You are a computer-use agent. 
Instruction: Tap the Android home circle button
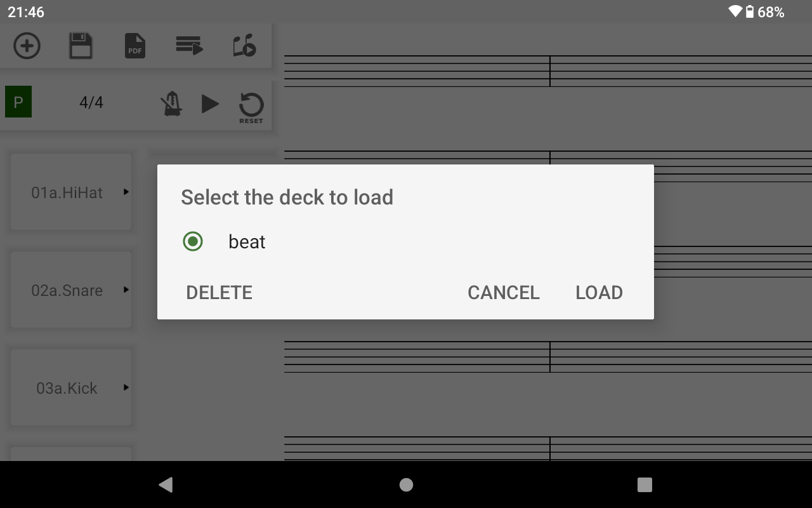(x=406, y=485)
